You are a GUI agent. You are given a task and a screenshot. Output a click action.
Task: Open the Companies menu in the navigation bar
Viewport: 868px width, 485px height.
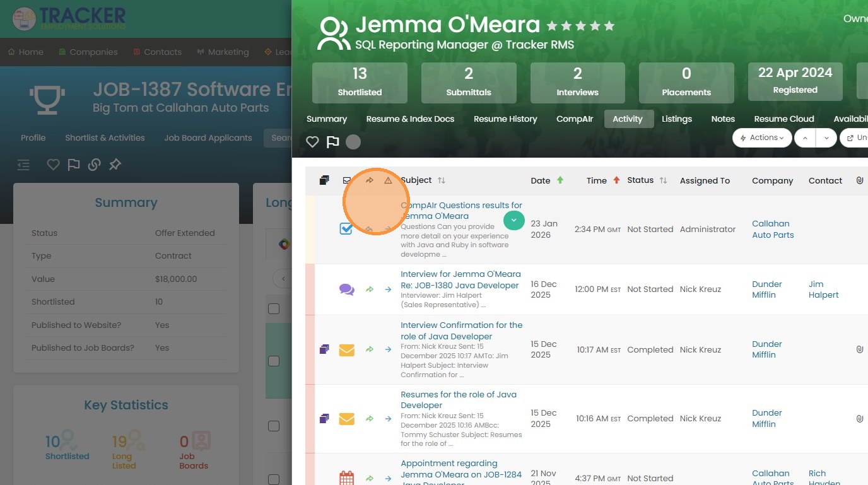click(88, 52)
